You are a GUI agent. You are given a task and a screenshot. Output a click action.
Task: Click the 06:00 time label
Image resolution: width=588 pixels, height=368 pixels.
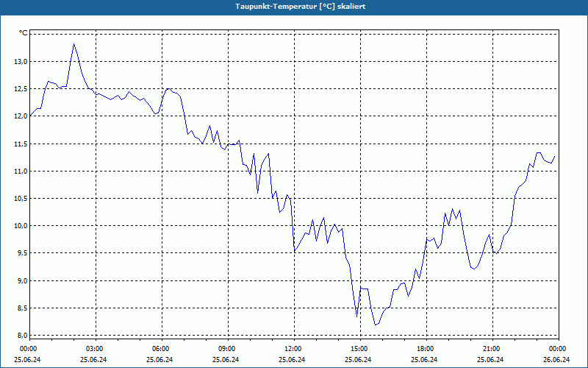click(x=162, y=349)
